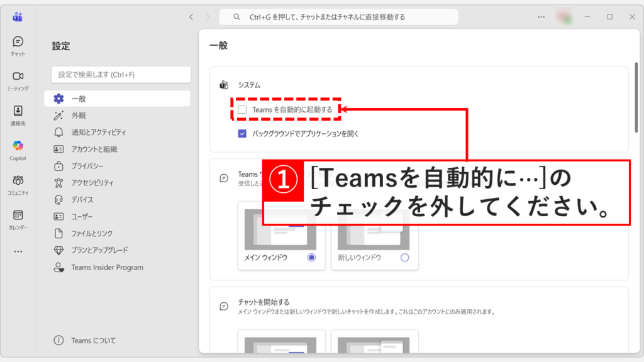Open the カレンダー view

coord(18,219)
